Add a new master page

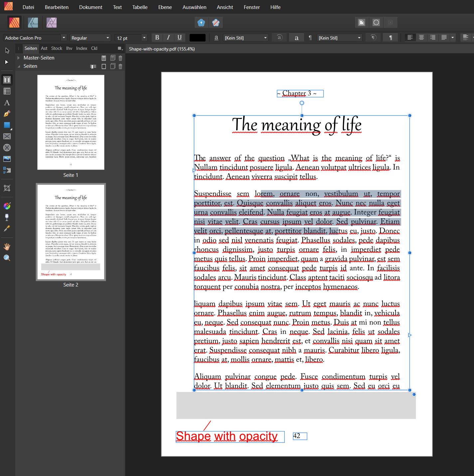click(104, 58)
